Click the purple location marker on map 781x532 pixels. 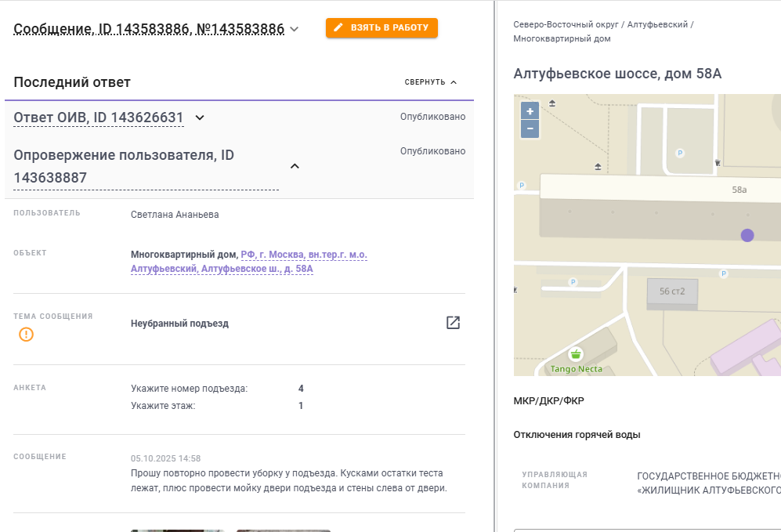tap(747, 235)
